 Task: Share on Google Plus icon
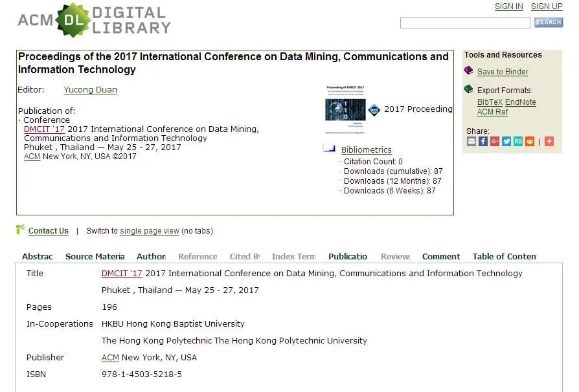(495, 141)
